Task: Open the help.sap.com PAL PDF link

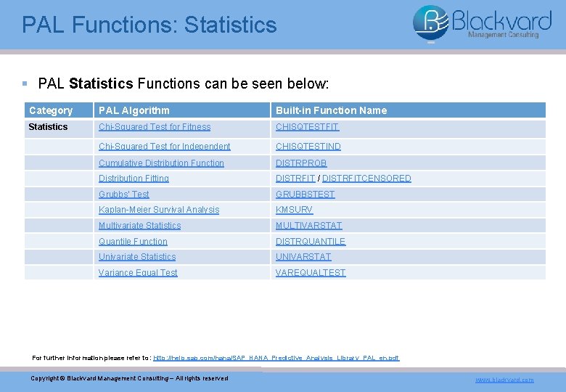Action: (276, 358)
